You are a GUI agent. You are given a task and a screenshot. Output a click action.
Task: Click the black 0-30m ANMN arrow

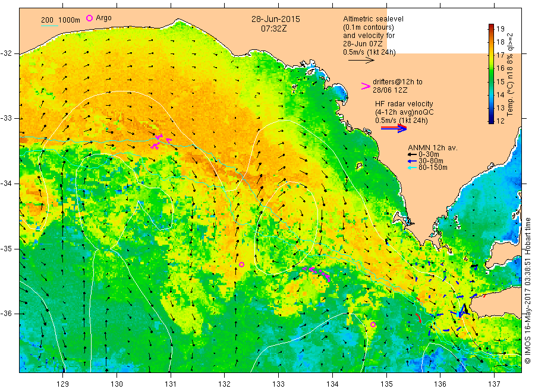pos(412,154)
